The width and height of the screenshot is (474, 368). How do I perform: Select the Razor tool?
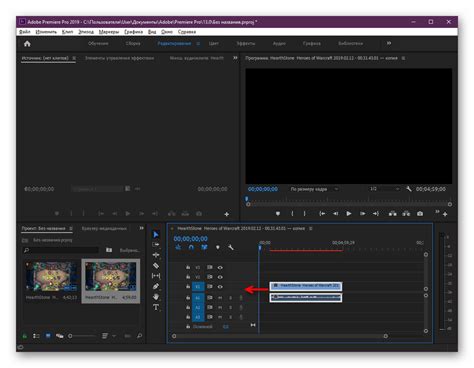click(x=156, y=266)
